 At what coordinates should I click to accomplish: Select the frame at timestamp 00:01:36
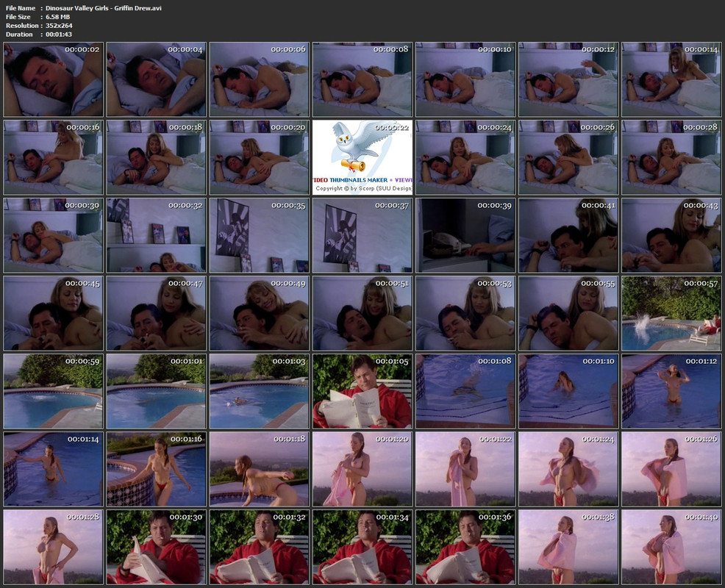point(465,547)
